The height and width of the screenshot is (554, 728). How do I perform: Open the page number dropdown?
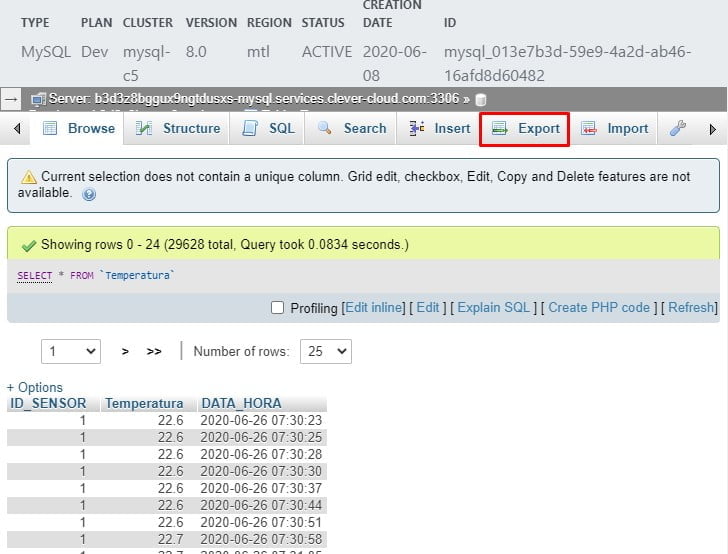click(x=71, y=352)
